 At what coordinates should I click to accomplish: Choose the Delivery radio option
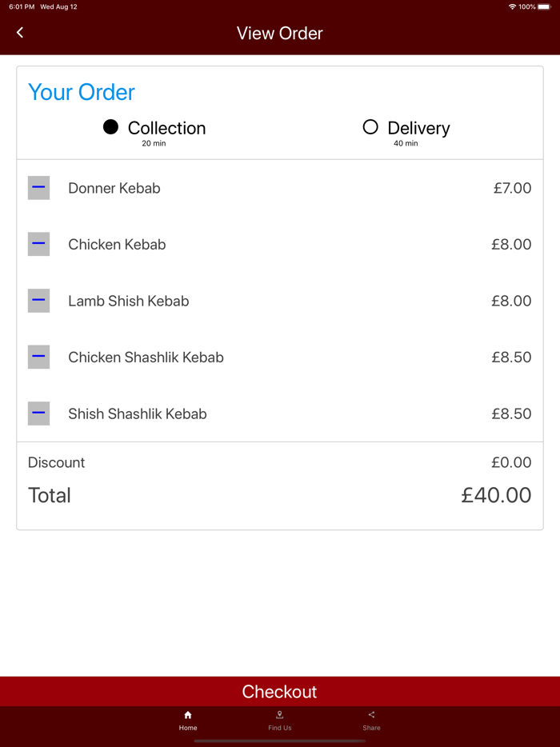[370, 127]
